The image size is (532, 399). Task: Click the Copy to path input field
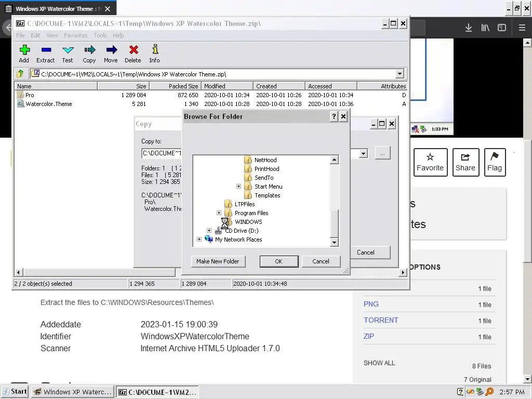click(162, 153)
